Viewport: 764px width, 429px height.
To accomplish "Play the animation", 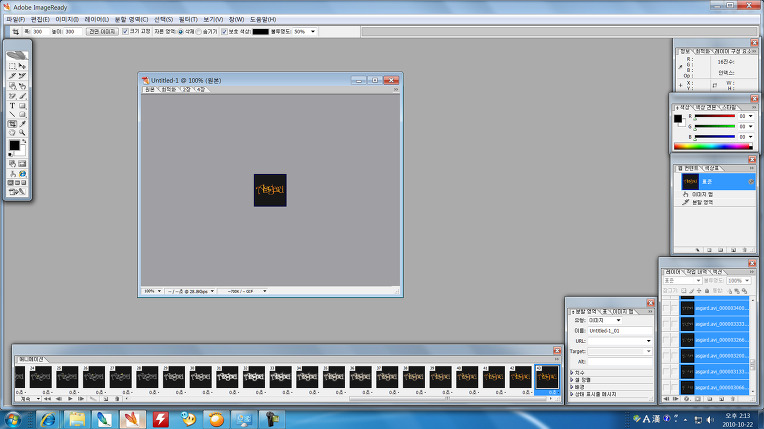I will 70,399.
